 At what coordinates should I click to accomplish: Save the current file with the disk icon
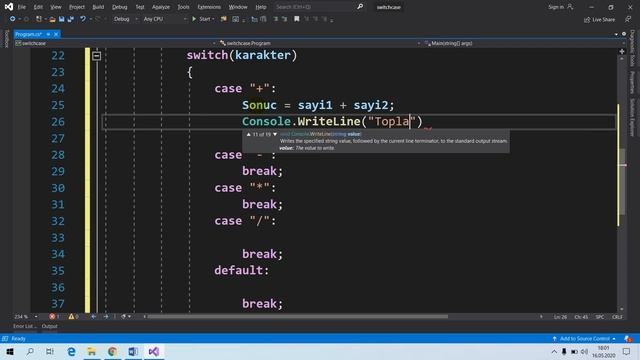pos(62,19)
